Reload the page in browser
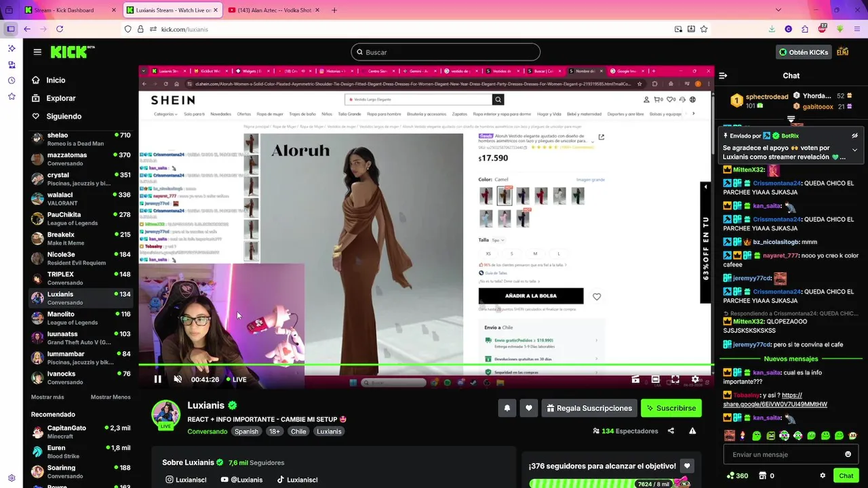 (60, 29)
